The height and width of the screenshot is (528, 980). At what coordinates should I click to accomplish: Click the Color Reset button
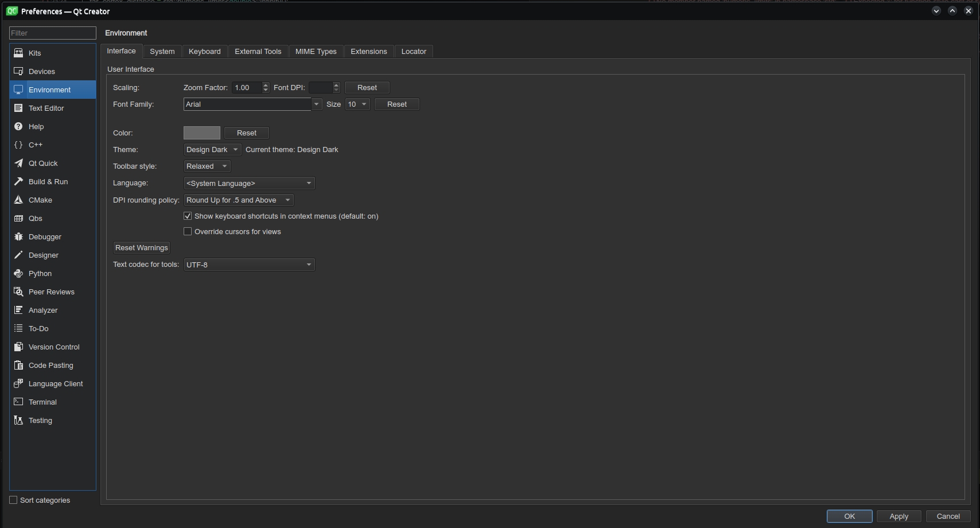click(247, 133)
